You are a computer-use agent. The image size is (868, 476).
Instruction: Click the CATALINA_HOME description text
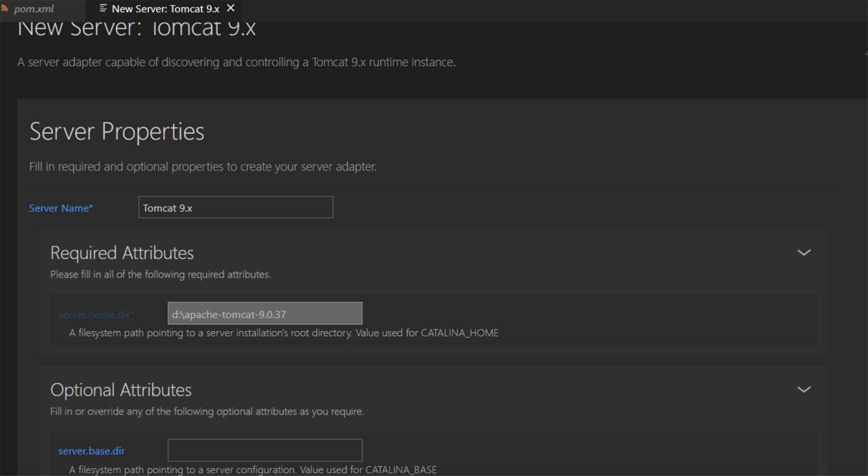pos(283,333)
